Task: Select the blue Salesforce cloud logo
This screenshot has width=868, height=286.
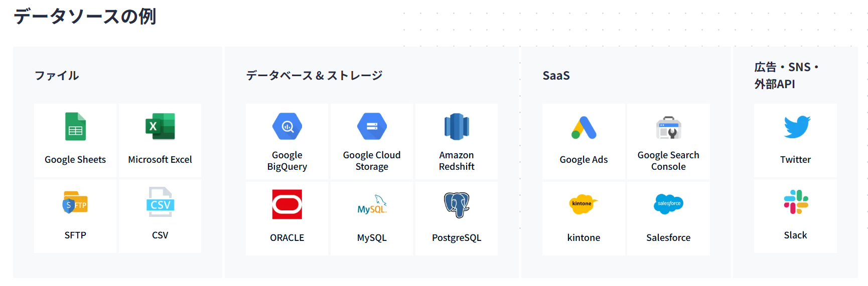Action: coord(668,204)
